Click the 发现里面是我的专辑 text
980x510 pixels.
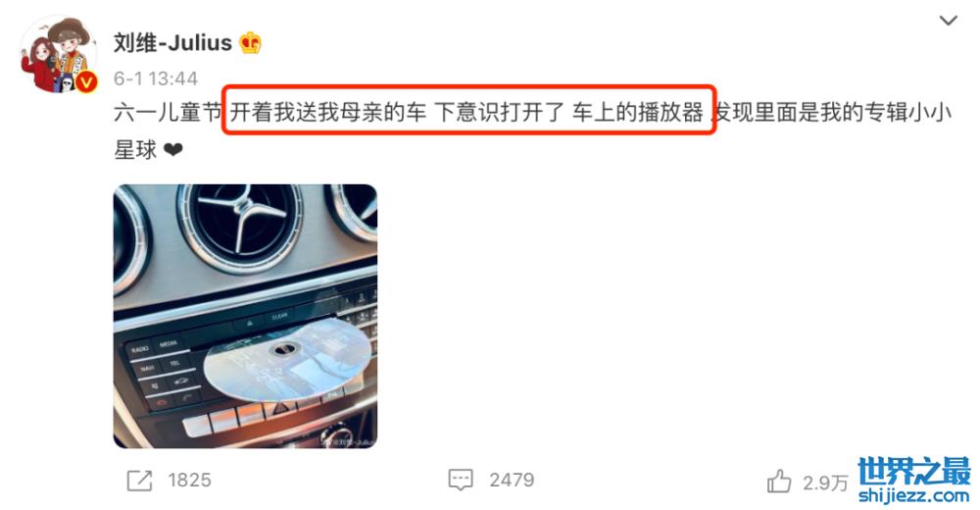pyautogui.click(x=812, y=113)
